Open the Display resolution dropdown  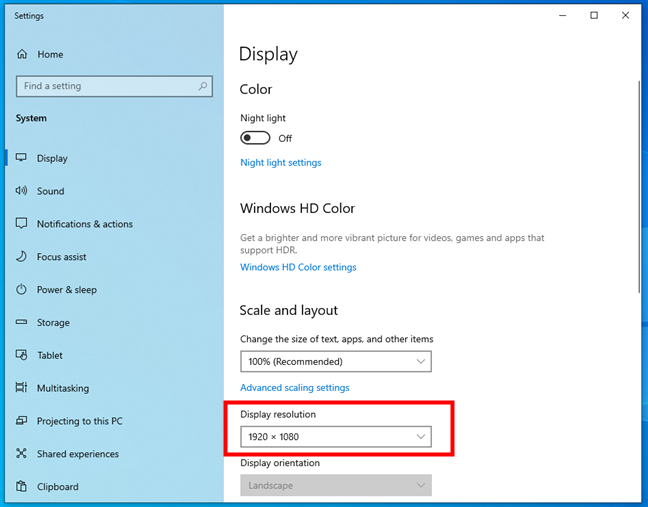(x=336, y=436)
